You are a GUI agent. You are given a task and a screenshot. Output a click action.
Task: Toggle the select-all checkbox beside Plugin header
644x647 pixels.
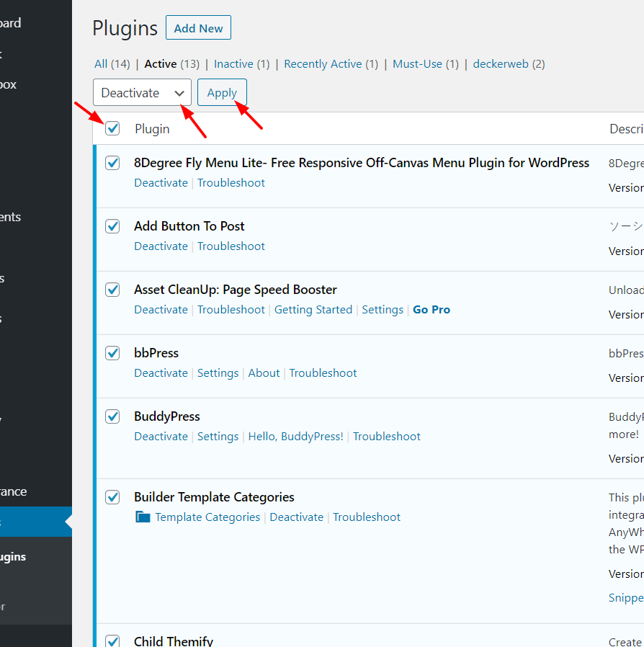click(x=112, y=128)
